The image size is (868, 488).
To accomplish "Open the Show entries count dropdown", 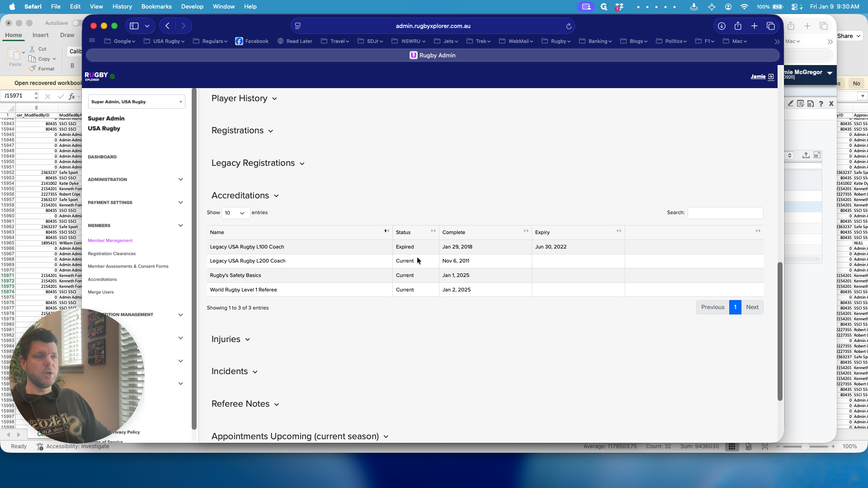I will (235, 213).
